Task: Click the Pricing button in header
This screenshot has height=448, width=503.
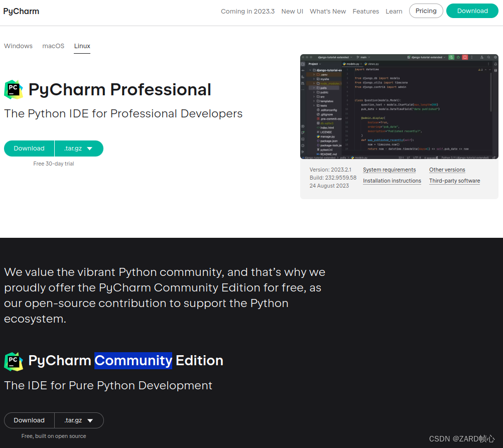Action: pyautogui.click(x=426, y=11)
